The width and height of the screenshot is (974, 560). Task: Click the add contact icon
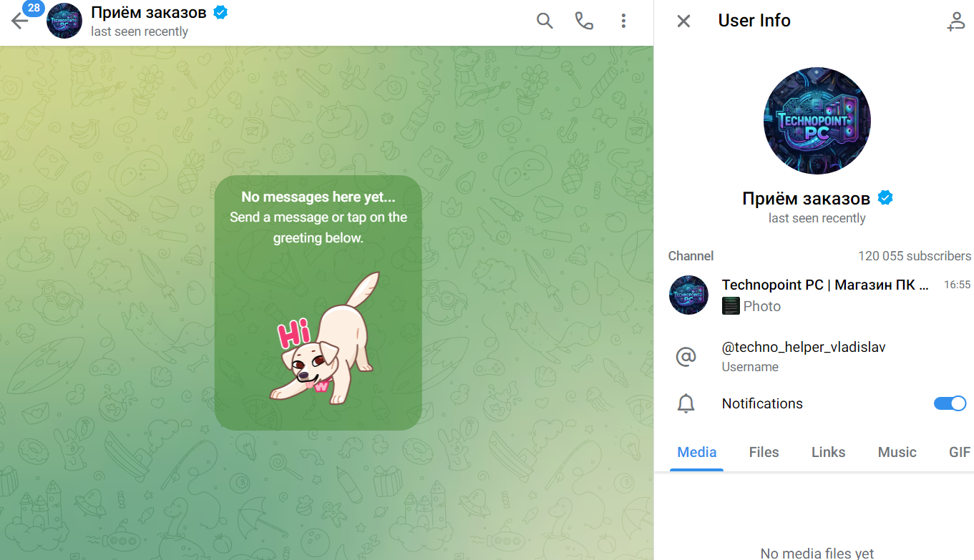click(x=955, y=21)
